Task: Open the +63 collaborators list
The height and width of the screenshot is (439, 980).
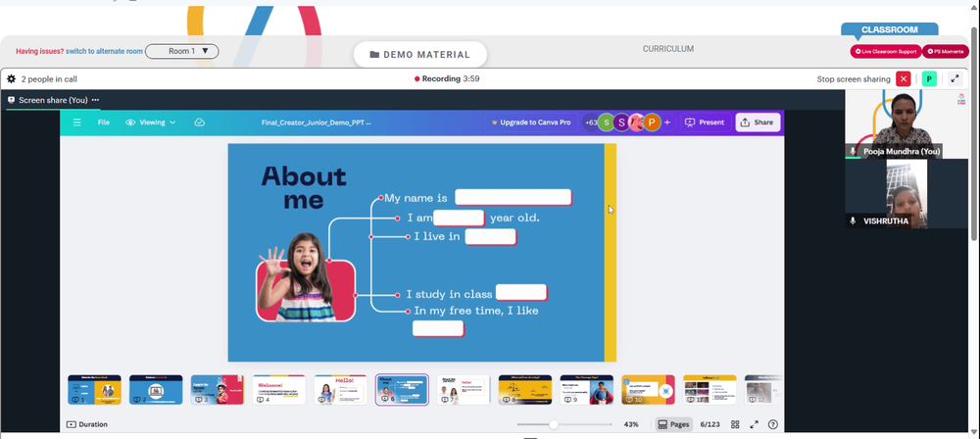Action: click(x=589, y=122)
